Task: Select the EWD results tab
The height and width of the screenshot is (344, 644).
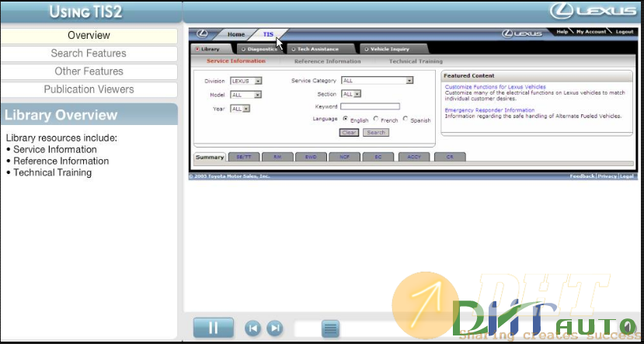Action: click(312, 157)
